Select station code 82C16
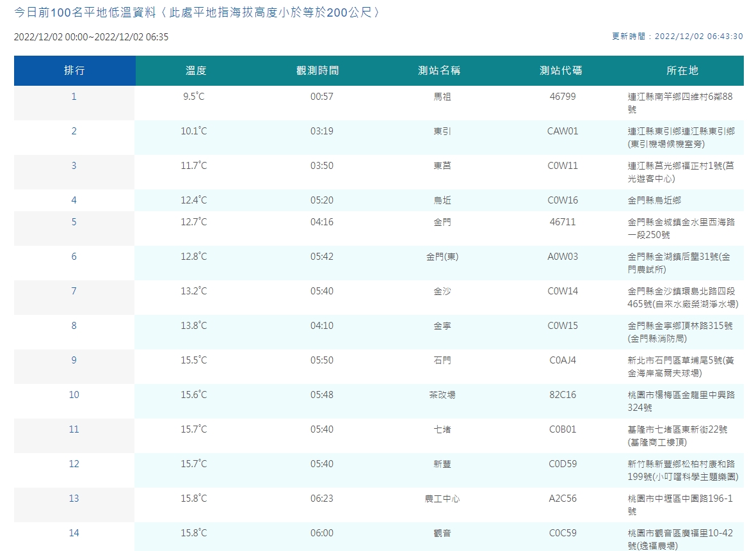 coord(563,395)
